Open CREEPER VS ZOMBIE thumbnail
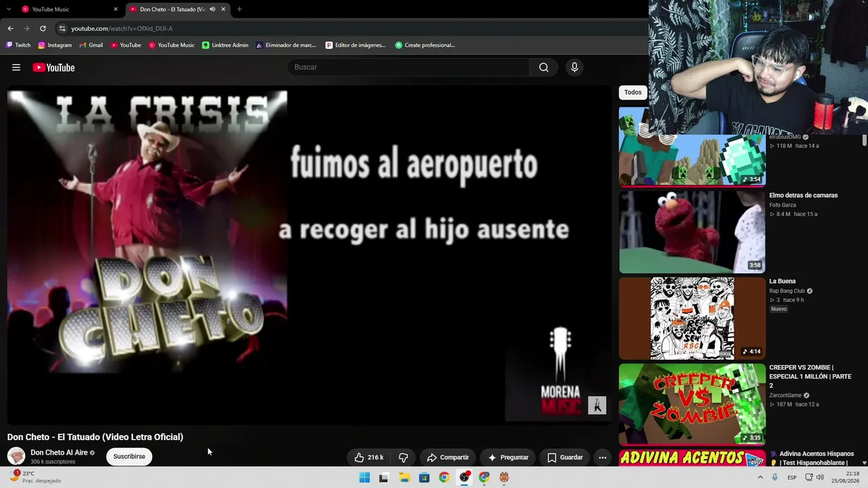This screenshot has width=868, height=488. pyautogui.click(x=692, y=404)
